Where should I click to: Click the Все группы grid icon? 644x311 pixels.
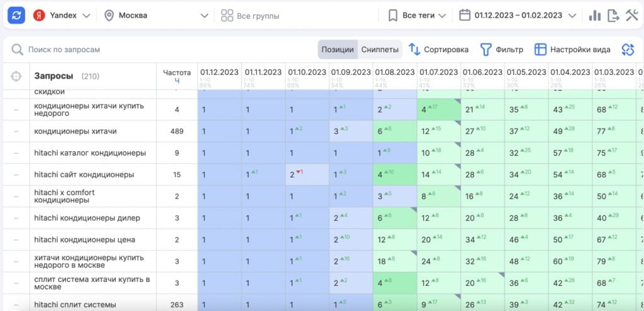(227, 16)
